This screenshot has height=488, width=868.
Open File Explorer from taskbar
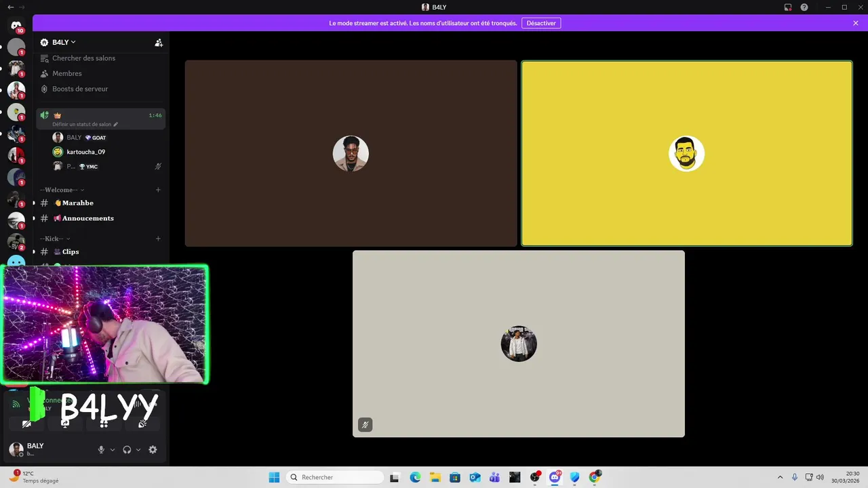435,477
